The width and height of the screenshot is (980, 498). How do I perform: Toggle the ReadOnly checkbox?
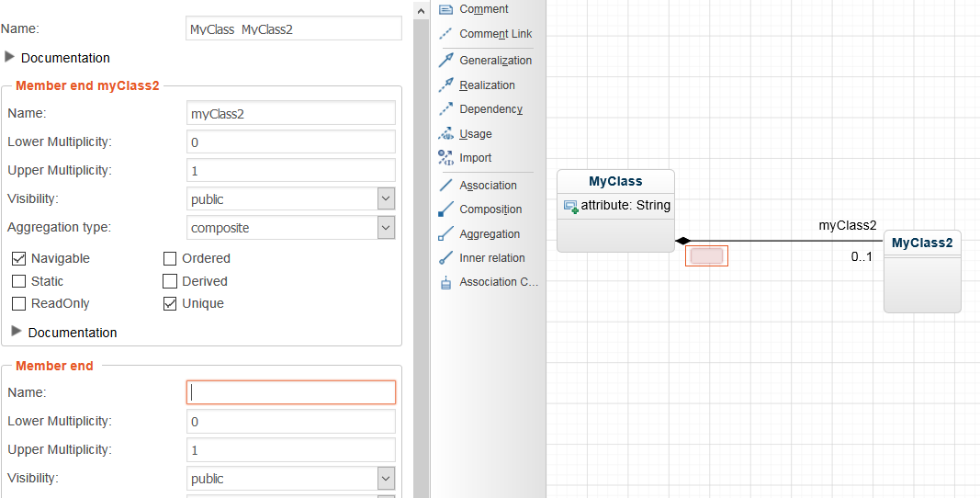[x=19, y=304]
